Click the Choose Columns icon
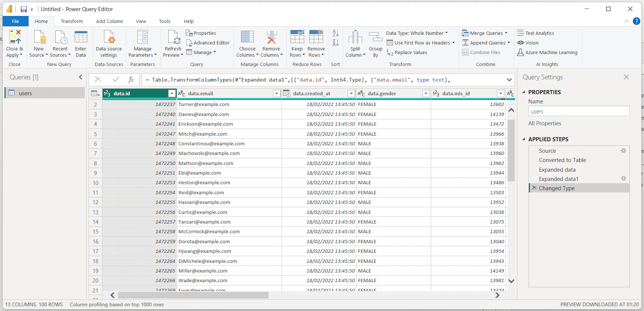Image resolution: width=644 pixels, height=311 pixels. click(247, 37)
